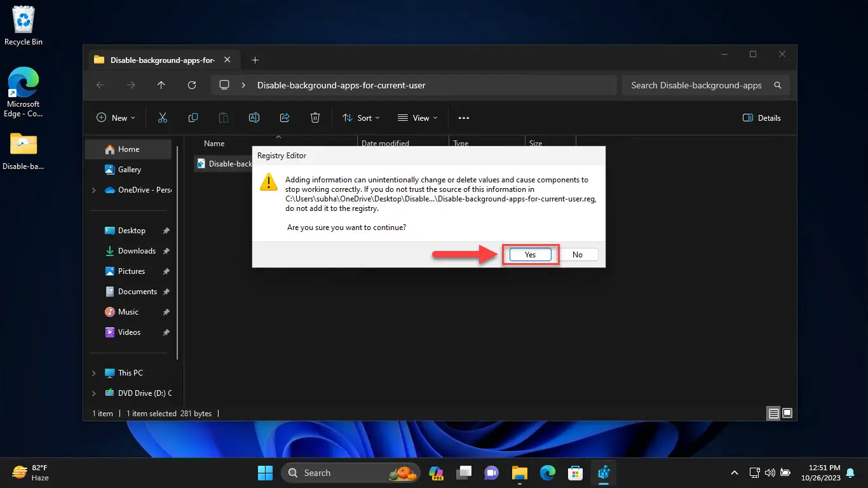
Task: Click the network icon in the tray
Action: coord(754,473)
